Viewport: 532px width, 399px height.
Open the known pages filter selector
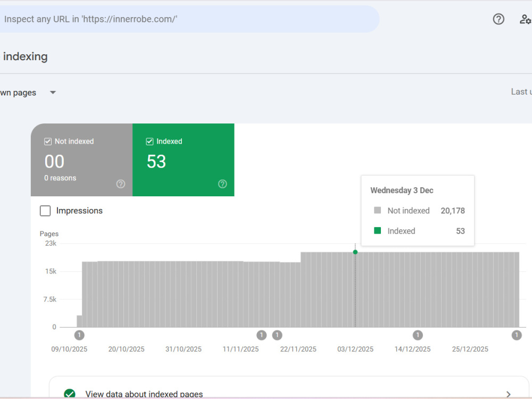click(x=28, y=92)
